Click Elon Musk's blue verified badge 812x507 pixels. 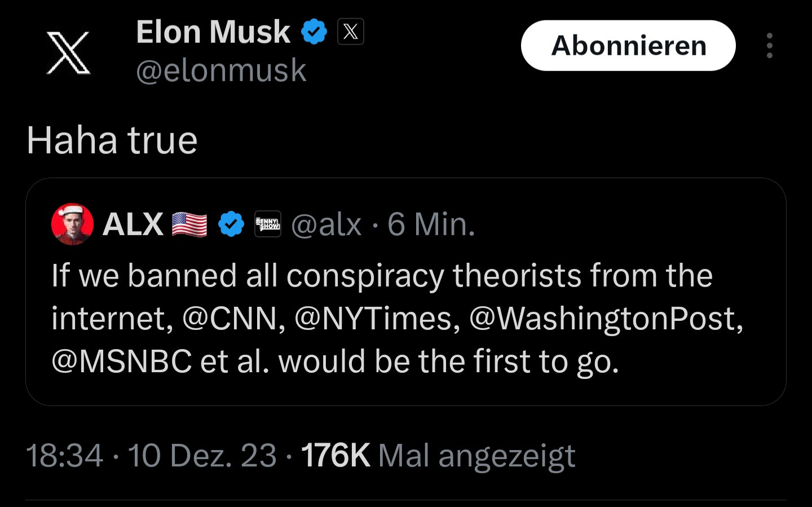pyautogui.click(x=314, y=32)
